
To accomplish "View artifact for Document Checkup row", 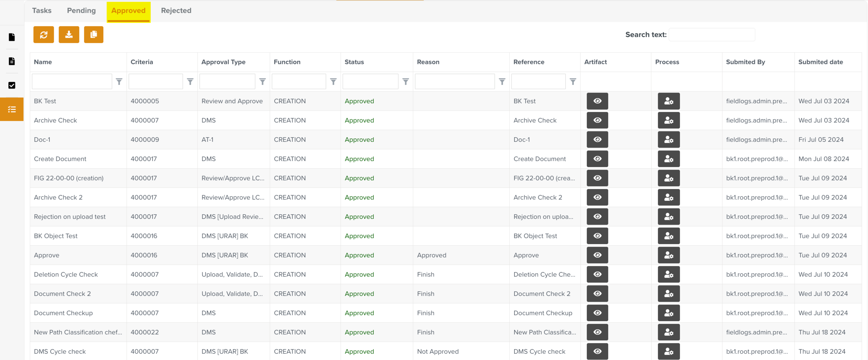I will coord(597,313).
